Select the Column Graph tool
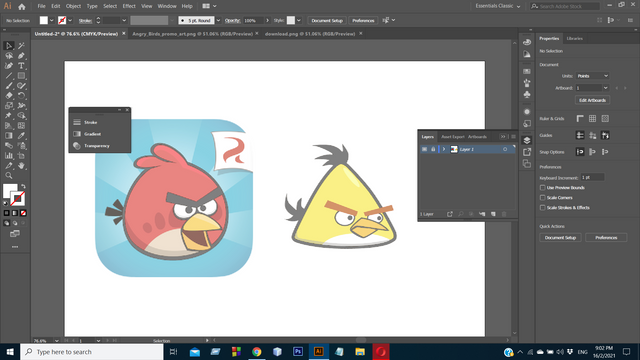The height and width of the screenshot is (360, 640). (x=9, y=156)
